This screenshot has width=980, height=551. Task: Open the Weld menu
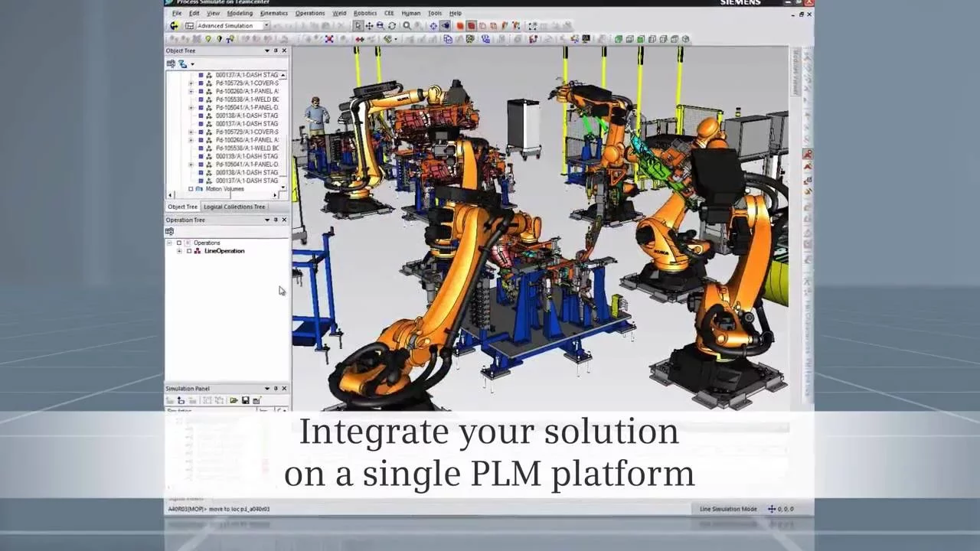click(x=339, y=13)
